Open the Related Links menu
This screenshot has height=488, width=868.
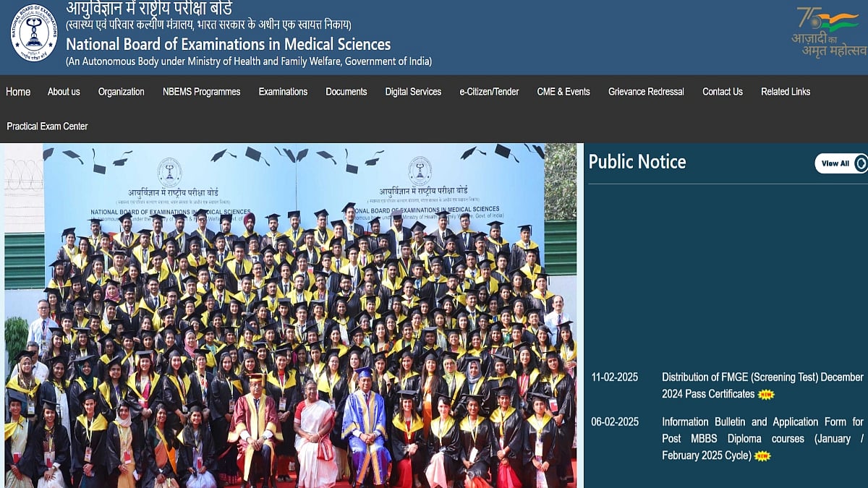[x=786, y=92]
